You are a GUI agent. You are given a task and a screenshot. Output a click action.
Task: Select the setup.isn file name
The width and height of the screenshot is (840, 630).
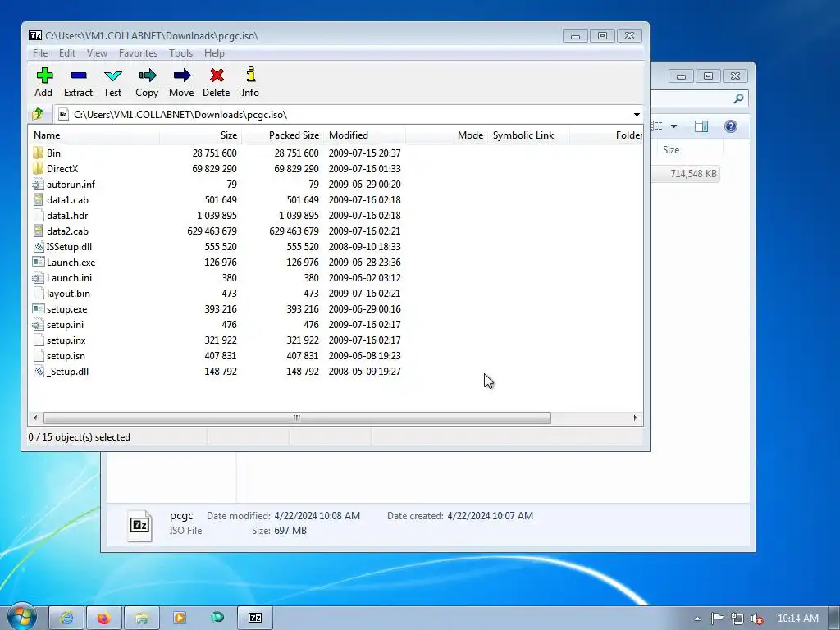(66, 356)
